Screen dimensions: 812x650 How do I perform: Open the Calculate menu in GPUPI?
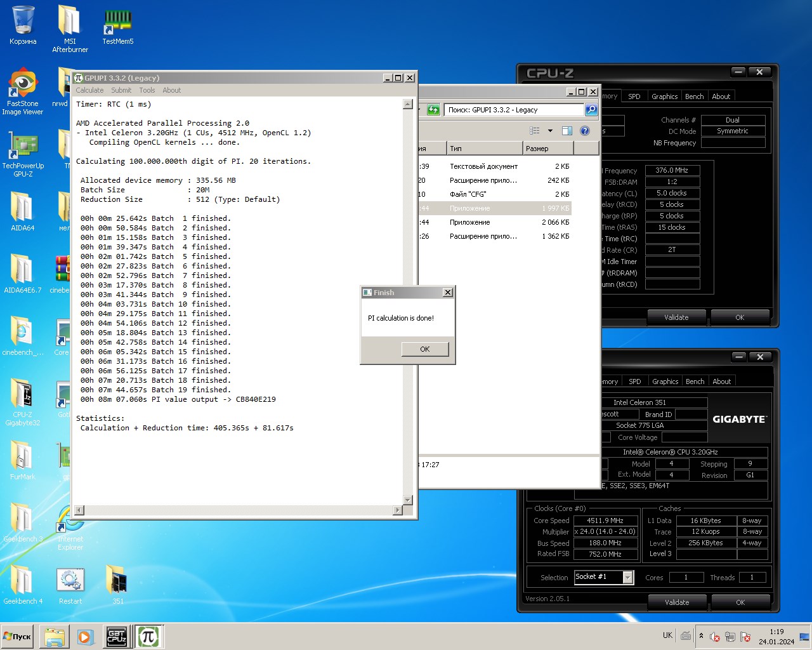tap(89, 90)
